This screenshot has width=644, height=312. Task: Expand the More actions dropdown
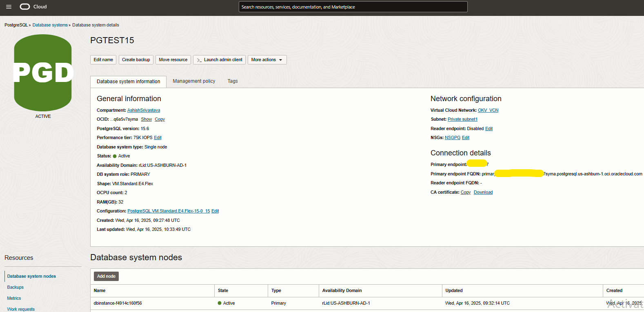pyautogui.click(x=267, y=60)
